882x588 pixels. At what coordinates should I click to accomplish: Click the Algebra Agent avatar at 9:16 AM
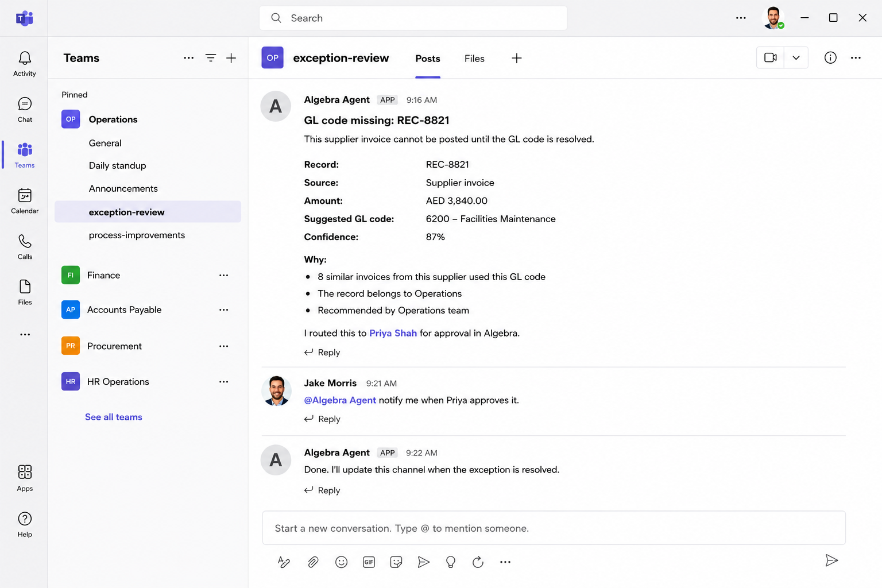click(x=276, y=106)
